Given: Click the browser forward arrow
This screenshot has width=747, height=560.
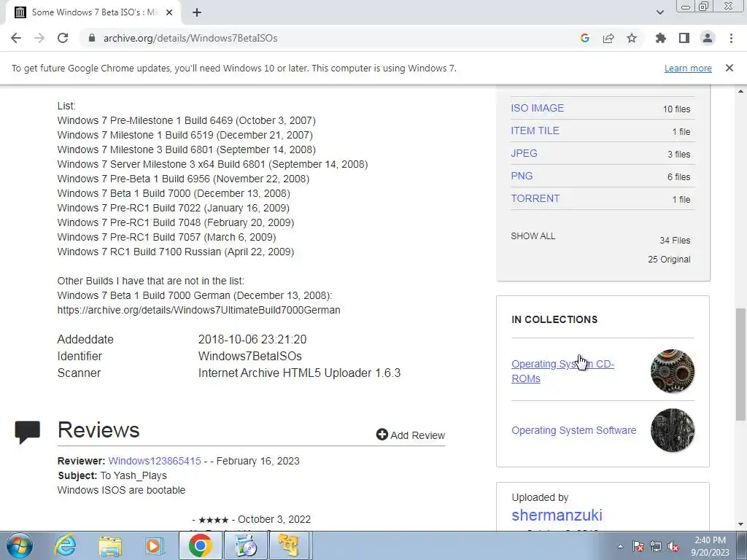Looking at the screenshot, I should click(x=39, y=38).
